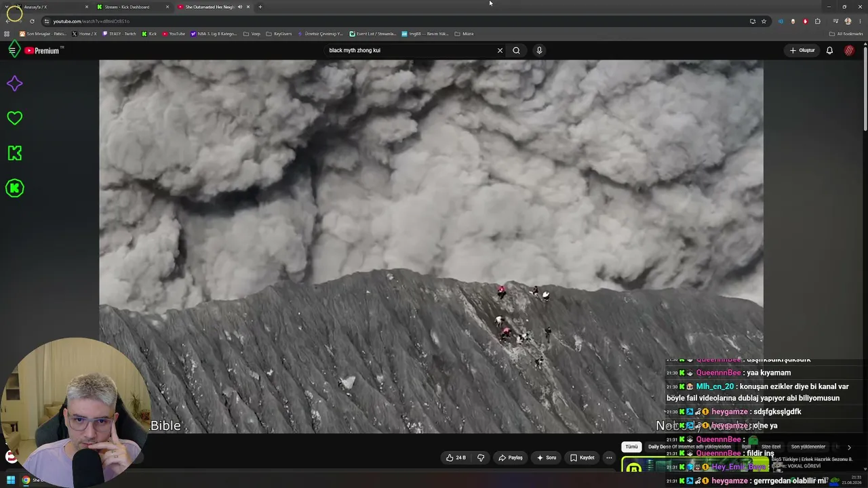This screenshot has height=488, width=868.
Task: Expand the KeyGivers bookmarks folder
Action: pos(279,34)
